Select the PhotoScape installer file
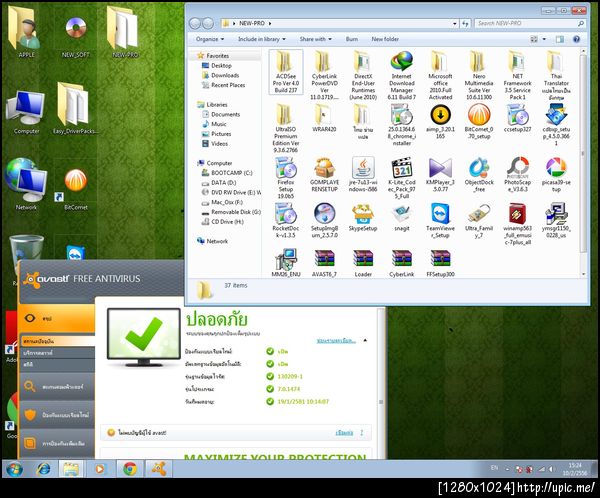 coord(518,175)
